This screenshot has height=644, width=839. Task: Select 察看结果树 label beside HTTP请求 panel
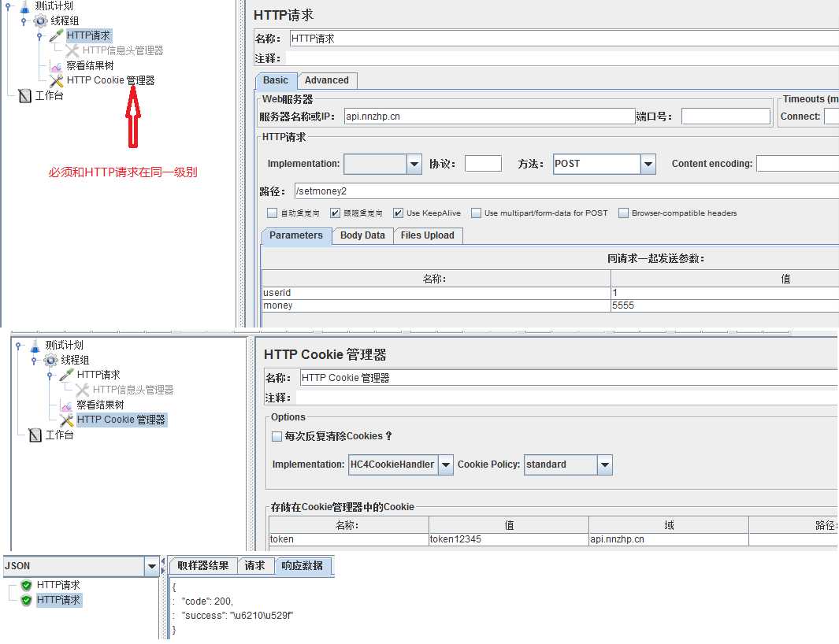(x=90, y=66)
